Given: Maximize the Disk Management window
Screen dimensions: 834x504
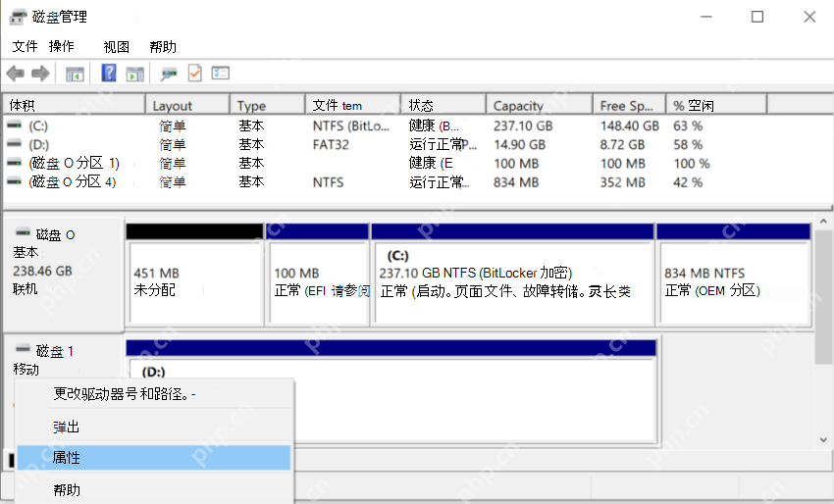Looking at the screenshot, I should (757, 17).
